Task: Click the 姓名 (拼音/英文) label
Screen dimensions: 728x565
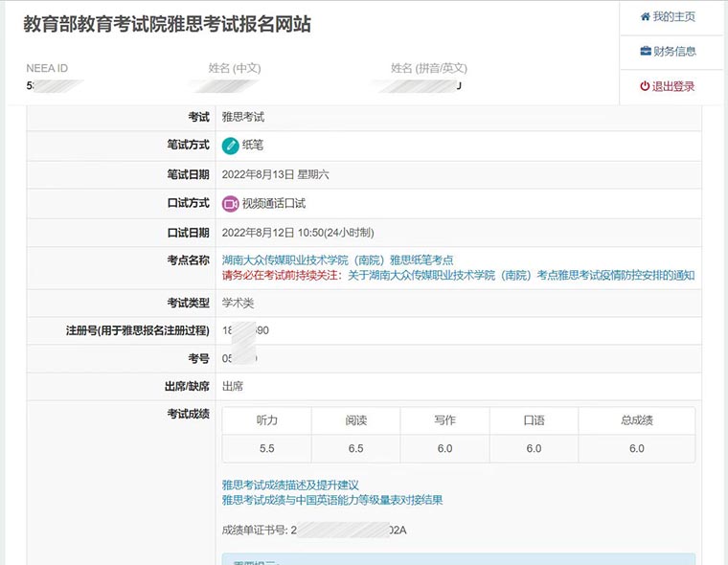Action: [429, 69]
